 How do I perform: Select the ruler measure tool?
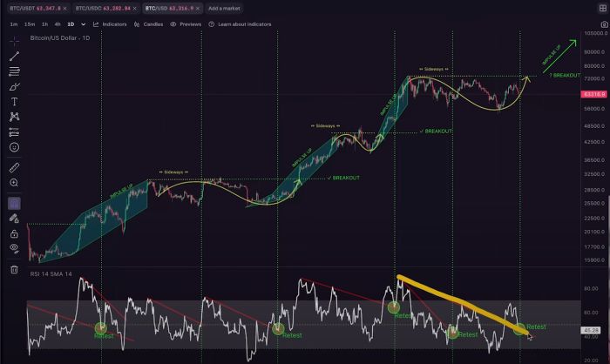(14, 167)
